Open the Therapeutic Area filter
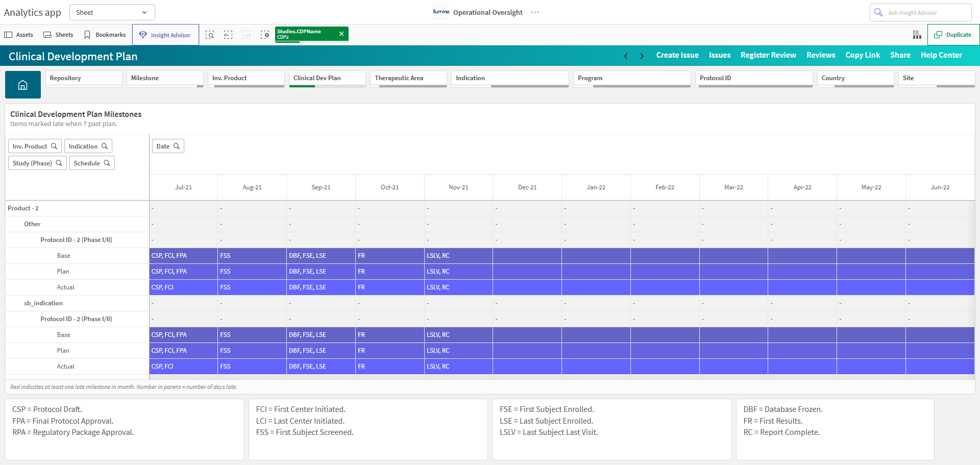This screenshot has width=980, height=465. 408,79
